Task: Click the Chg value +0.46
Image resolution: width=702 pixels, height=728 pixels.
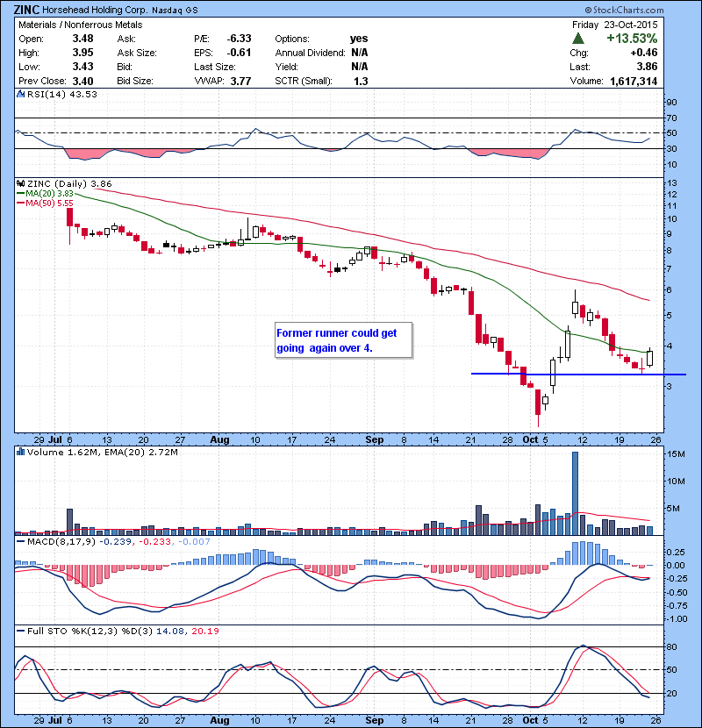Action: point(644,53)
